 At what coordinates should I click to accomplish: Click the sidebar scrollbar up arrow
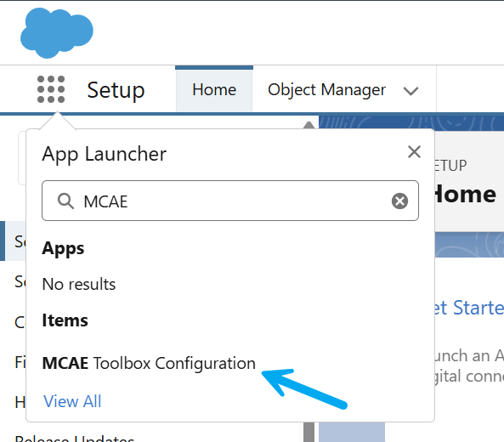[309, 125]
